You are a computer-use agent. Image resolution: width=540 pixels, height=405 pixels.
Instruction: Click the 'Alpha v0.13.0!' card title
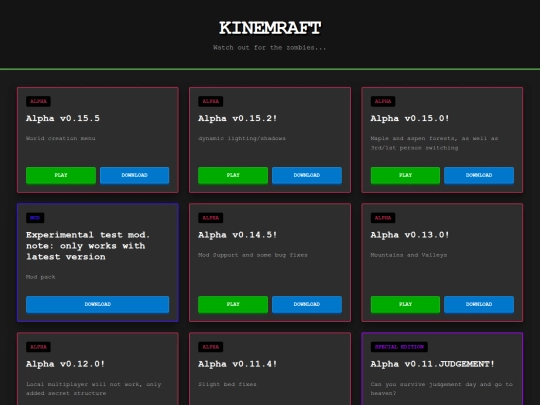pyautogui.click(x=410, y=235)
